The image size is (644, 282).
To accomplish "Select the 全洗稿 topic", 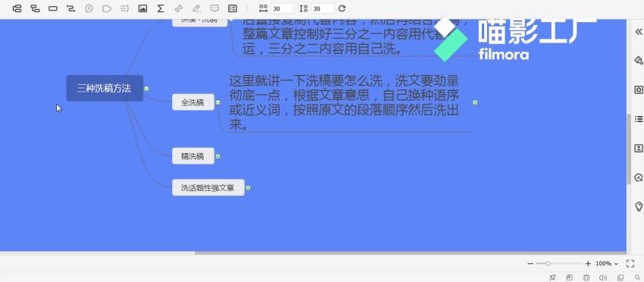I will [x=193, y=102].
